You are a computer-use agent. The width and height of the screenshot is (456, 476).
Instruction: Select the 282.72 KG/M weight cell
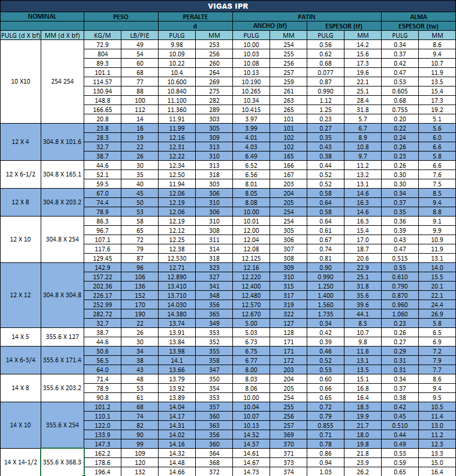point(102,313)
